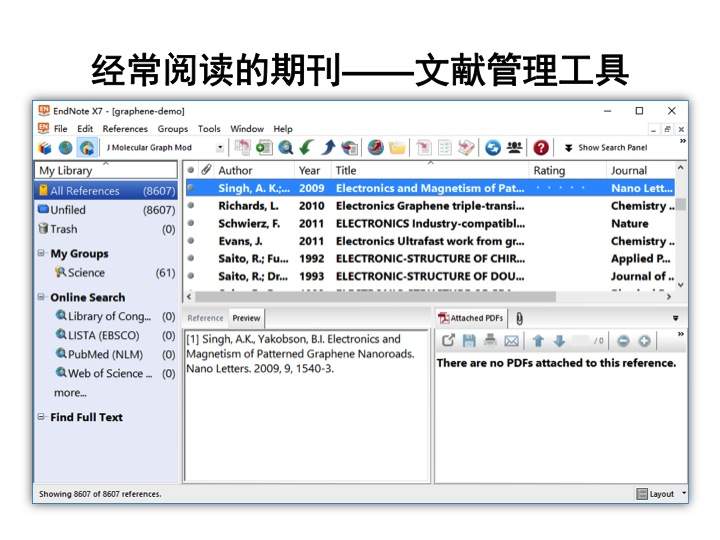Toggle read dot for Saito 1993 row

point(191,276)
